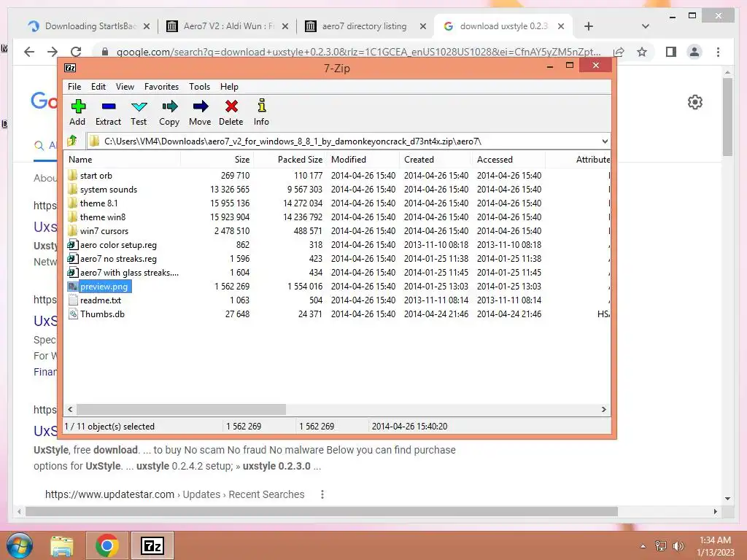Sort by the Packed Size column header
747x560 pixels.
(290, 160)
